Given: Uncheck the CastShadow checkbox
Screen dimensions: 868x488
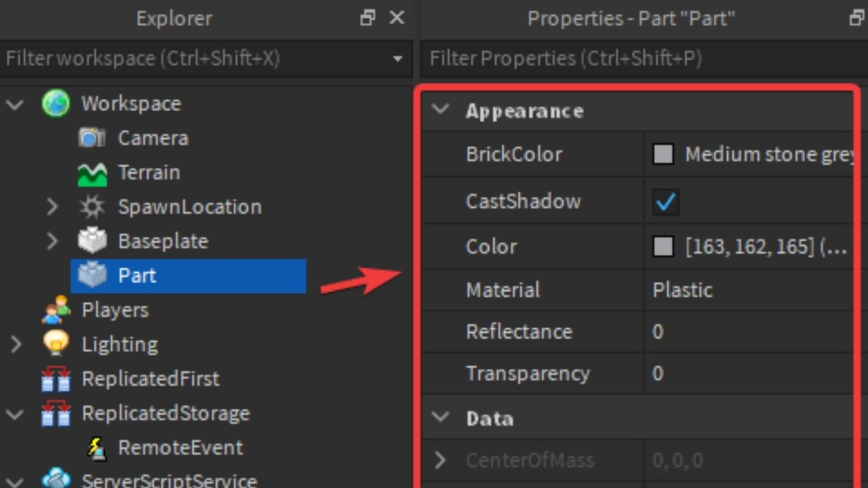Looking at the screenshot, I should pyautogui.click(x=665, y=201).
